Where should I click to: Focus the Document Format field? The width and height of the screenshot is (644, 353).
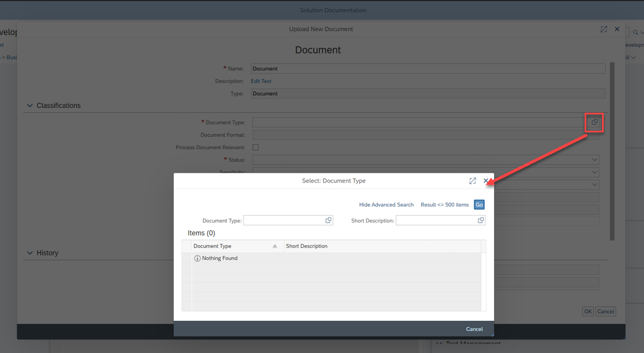pyautogui.click(x=426, y=135)
